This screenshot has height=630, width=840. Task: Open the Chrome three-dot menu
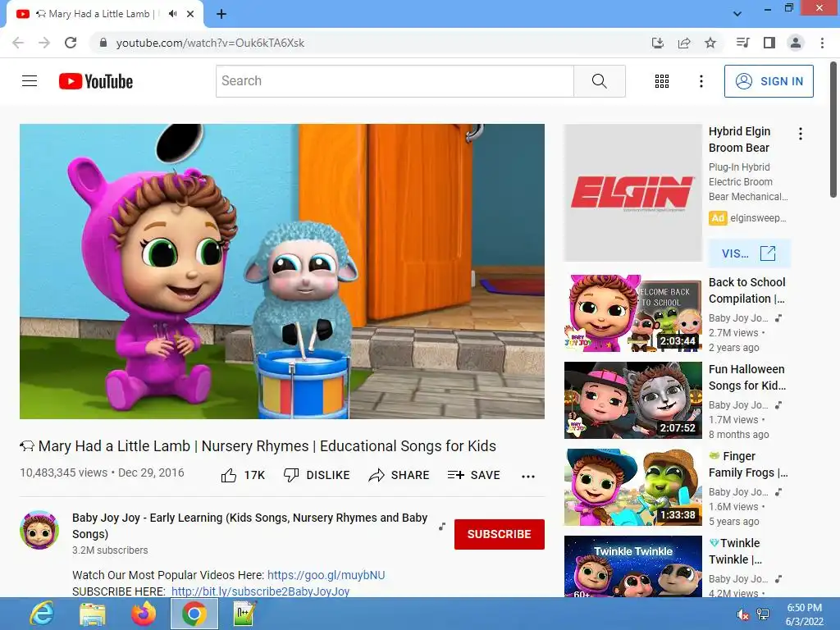822,43
